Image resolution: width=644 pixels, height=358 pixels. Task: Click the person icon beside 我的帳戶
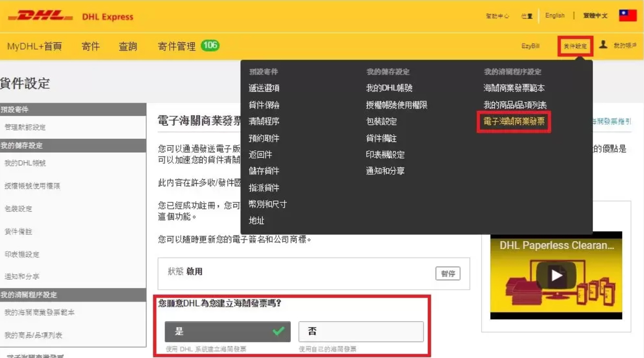tap(603, 45)
